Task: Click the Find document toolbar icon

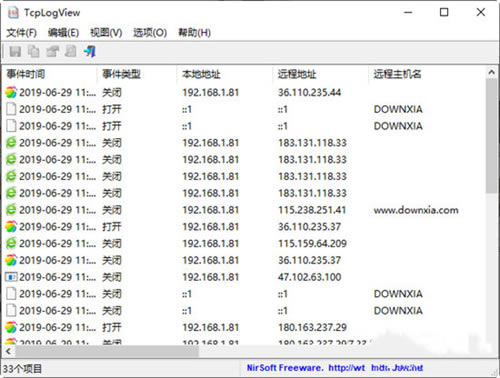Action: pyautogui.click(x=70, y=51)
